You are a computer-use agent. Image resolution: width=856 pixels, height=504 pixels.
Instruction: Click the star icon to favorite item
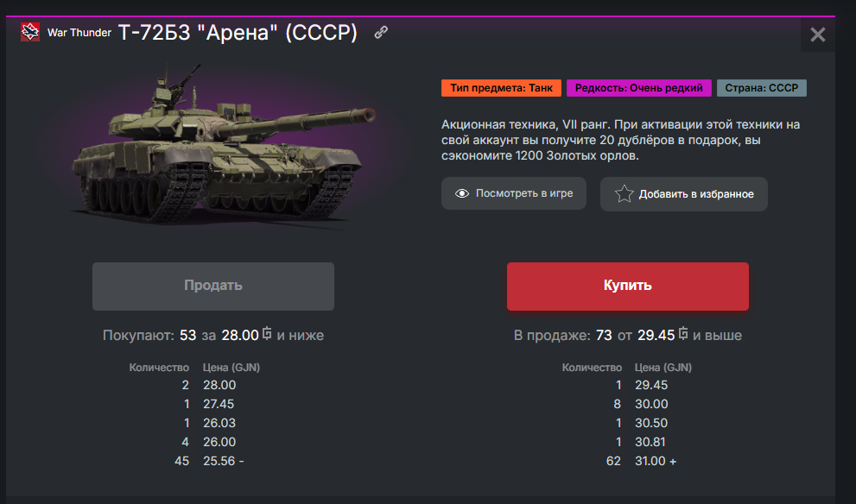tap(624, 193)
